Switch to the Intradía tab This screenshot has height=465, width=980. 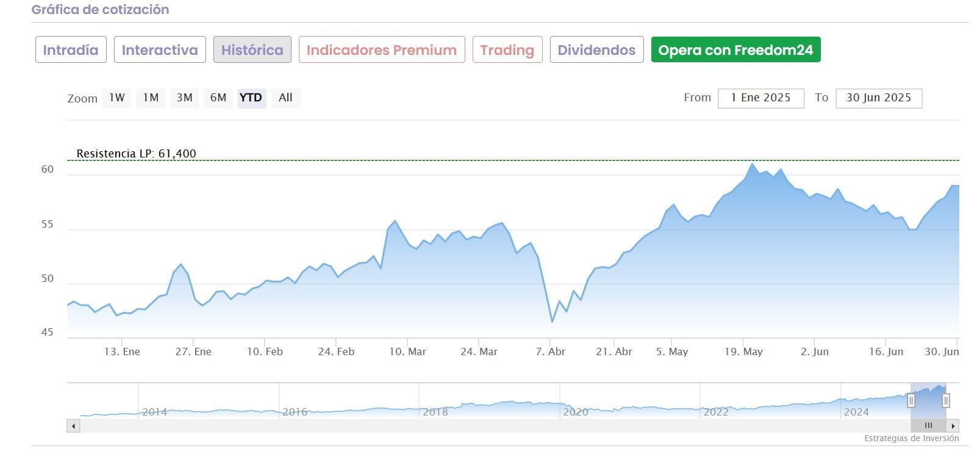[71, 50]
